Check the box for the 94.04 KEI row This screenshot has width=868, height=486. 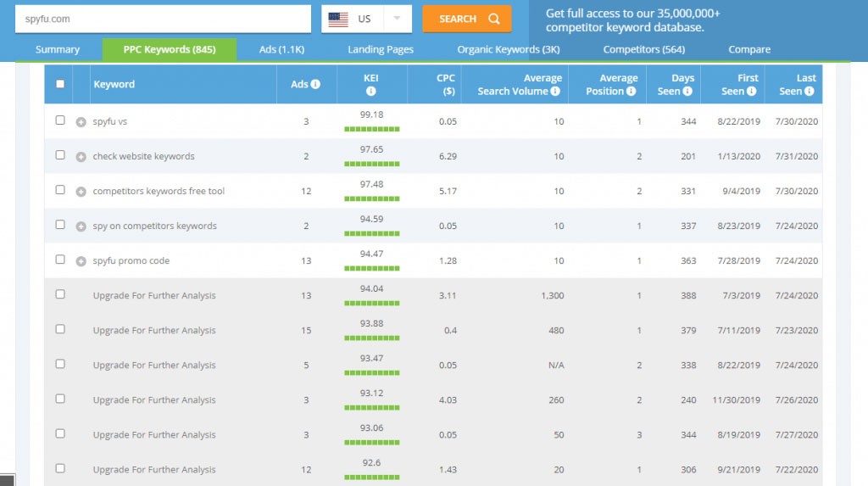point(60,294)
